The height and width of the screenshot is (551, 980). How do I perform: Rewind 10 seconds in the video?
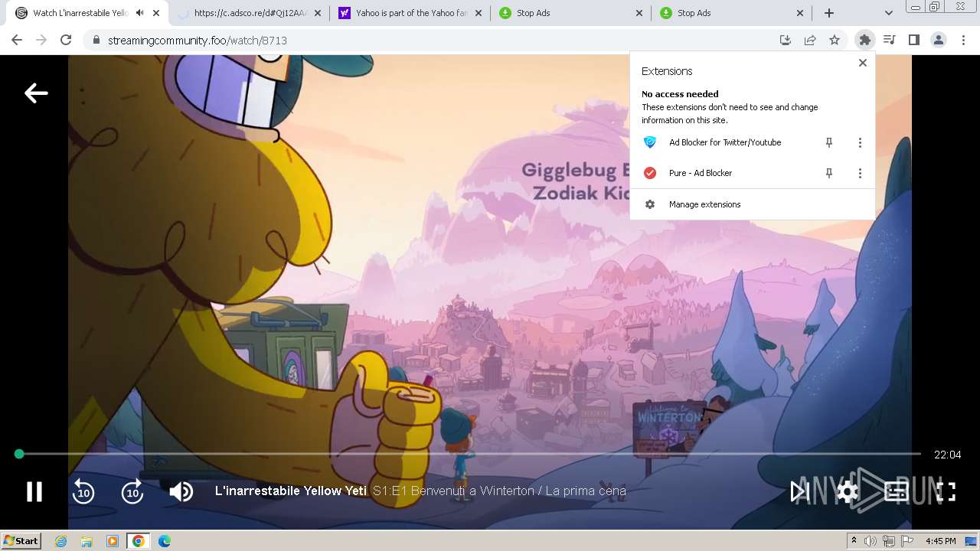tap(83, 491)
